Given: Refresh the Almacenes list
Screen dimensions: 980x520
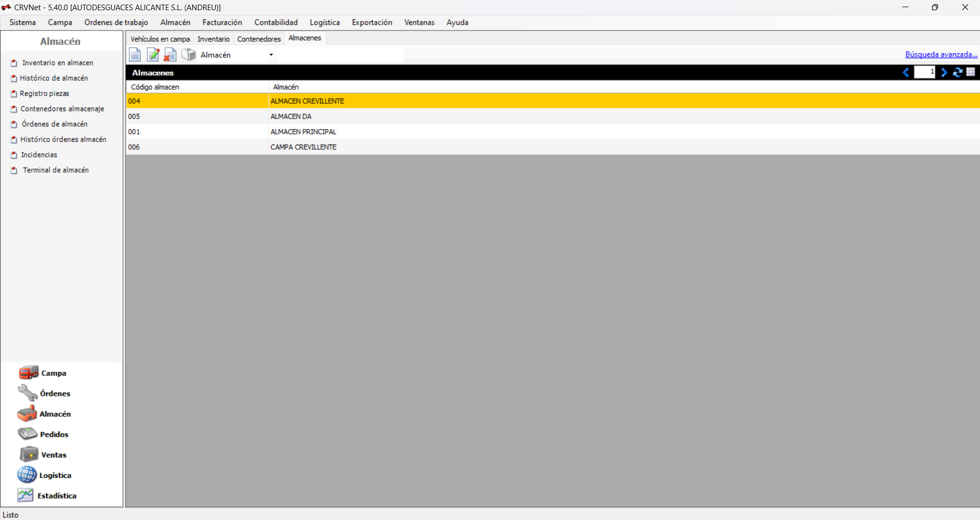Looking at the screenshot, I should (x=958, y=73).
